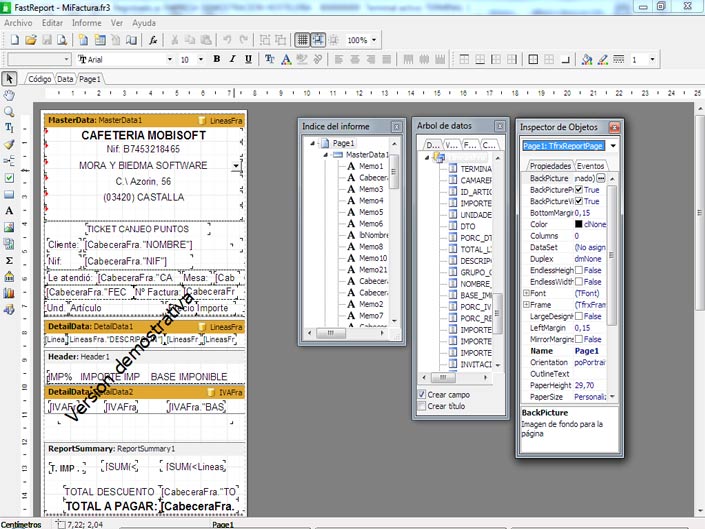The width and height of the screenshot is (705, 529).
Task: Select the Hand pan tool
Action: pos(9,95)
